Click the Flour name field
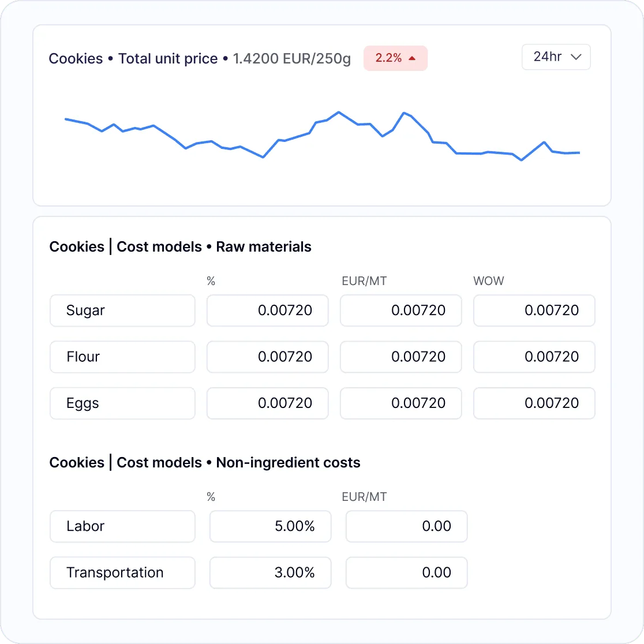 [122, 357]
